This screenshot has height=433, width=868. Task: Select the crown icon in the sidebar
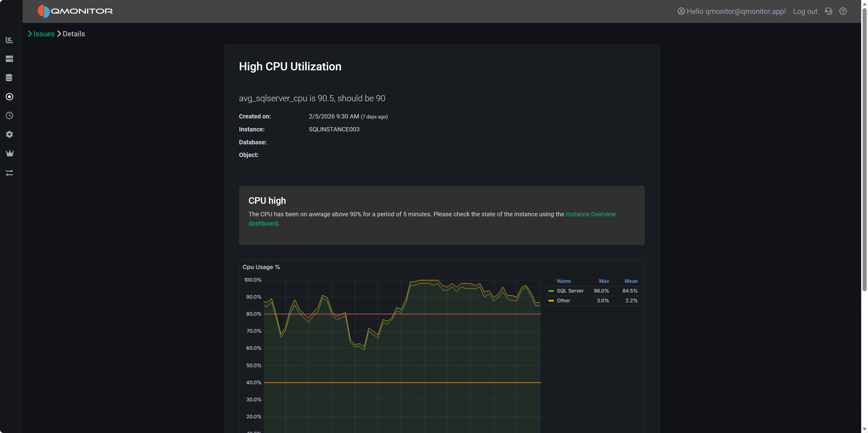click(10, 153)
